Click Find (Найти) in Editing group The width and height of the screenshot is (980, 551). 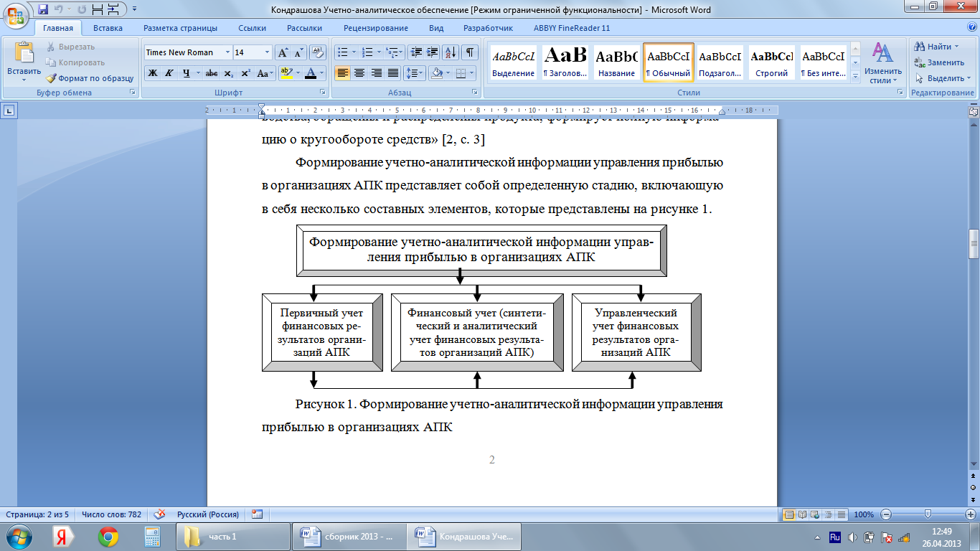coord(936,47)
